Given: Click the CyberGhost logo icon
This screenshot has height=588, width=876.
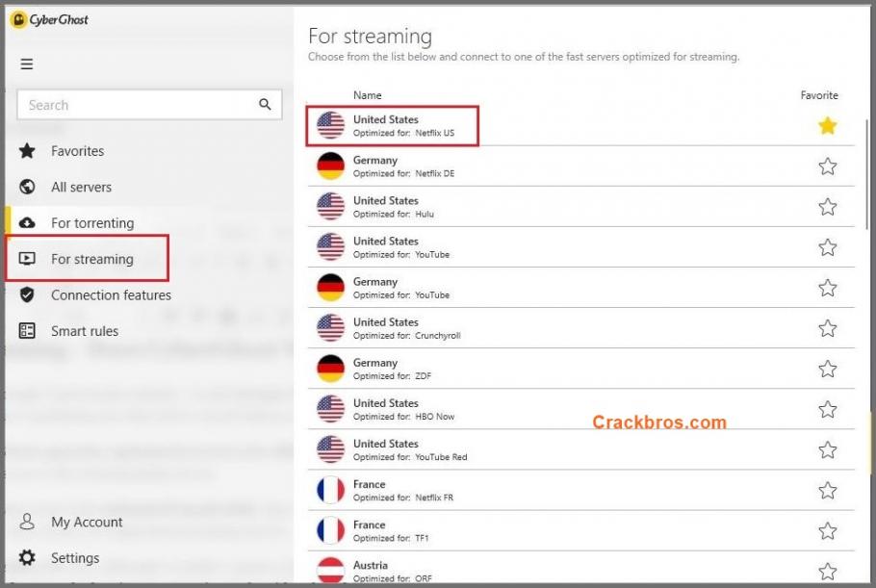Looking at the screenshot, I should pos(18,20).
